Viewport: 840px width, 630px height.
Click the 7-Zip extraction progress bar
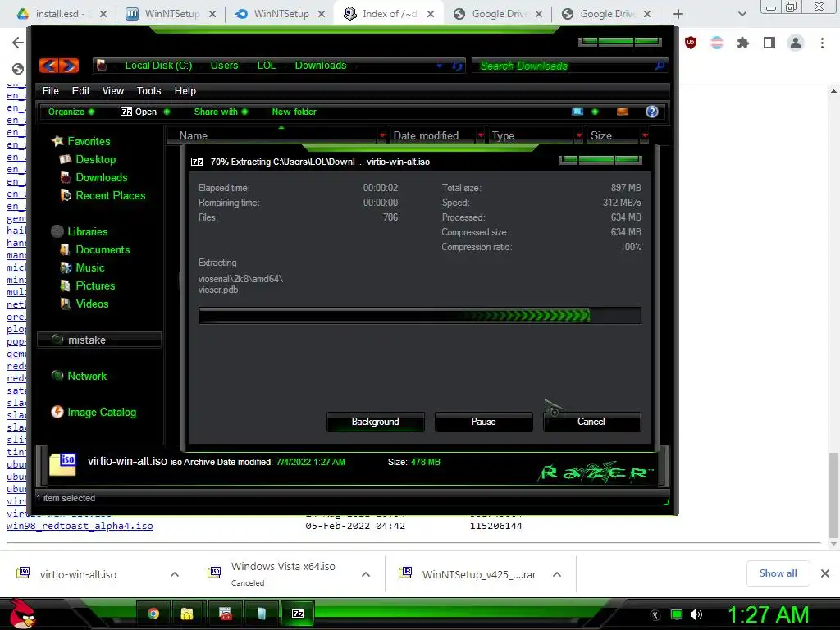(x=419, y=315)
